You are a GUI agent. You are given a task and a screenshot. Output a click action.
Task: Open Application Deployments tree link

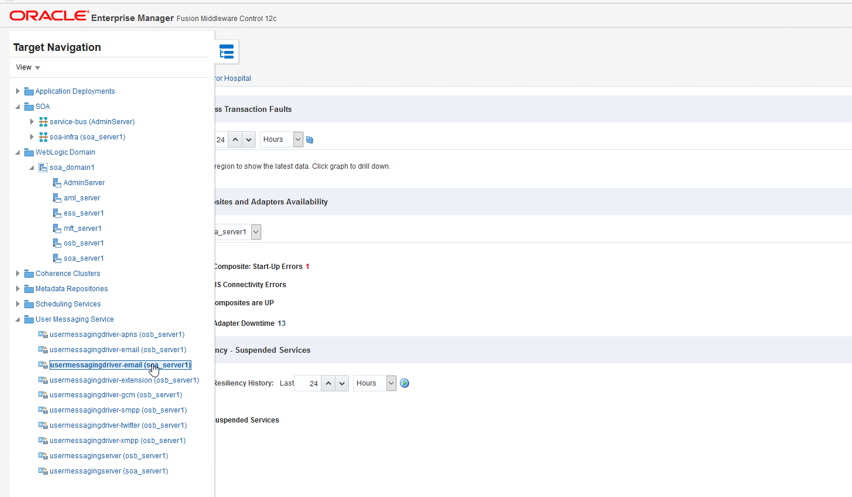[75, 91]
